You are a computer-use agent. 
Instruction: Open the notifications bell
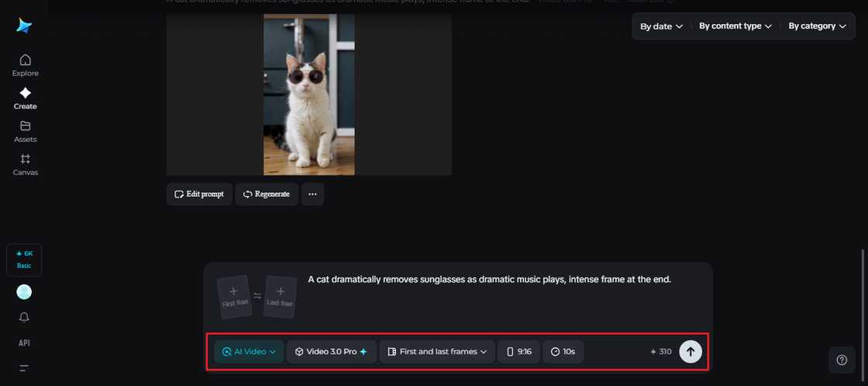click(24, 317)
